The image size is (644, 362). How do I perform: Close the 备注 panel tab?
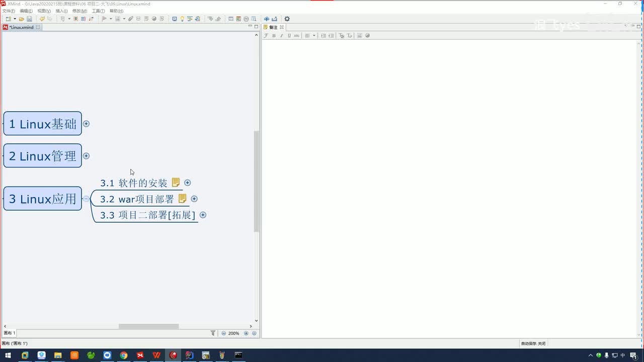pyautogui.click(x=282, y=27)
